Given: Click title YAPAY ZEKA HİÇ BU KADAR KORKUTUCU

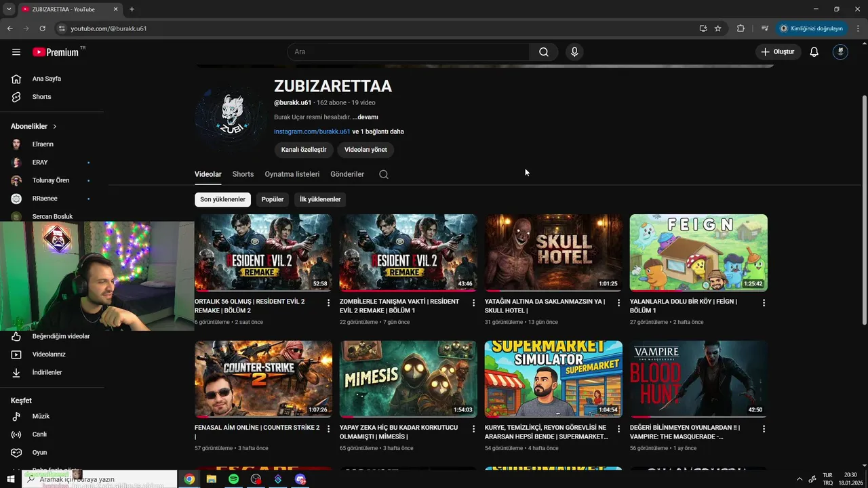Looking at the screenshot, I should [399, 432].
